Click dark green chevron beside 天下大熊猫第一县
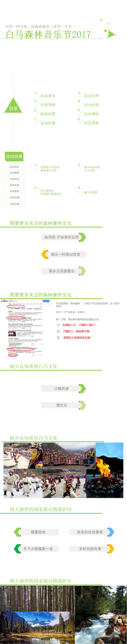127x644 pixels. (17, 549)
